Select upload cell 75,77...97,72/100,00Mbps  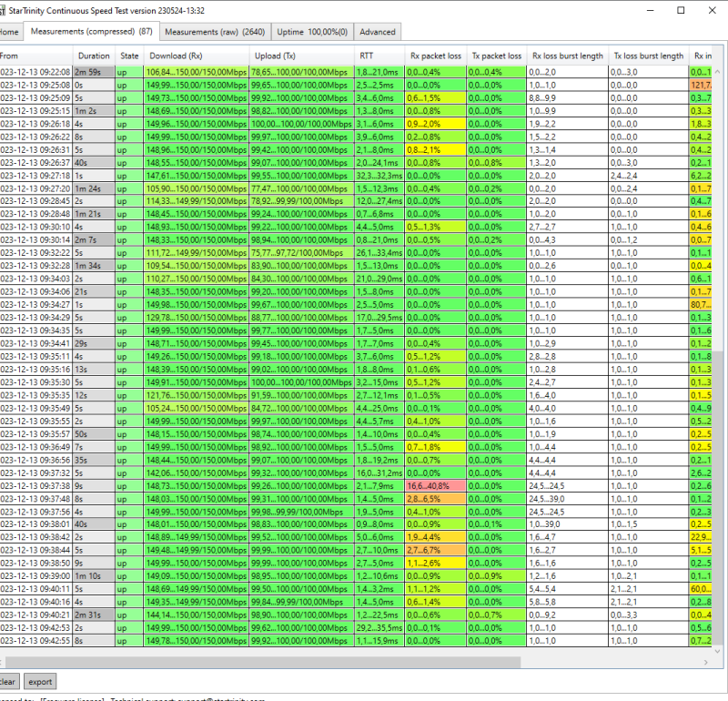click(x=302, y=253)
